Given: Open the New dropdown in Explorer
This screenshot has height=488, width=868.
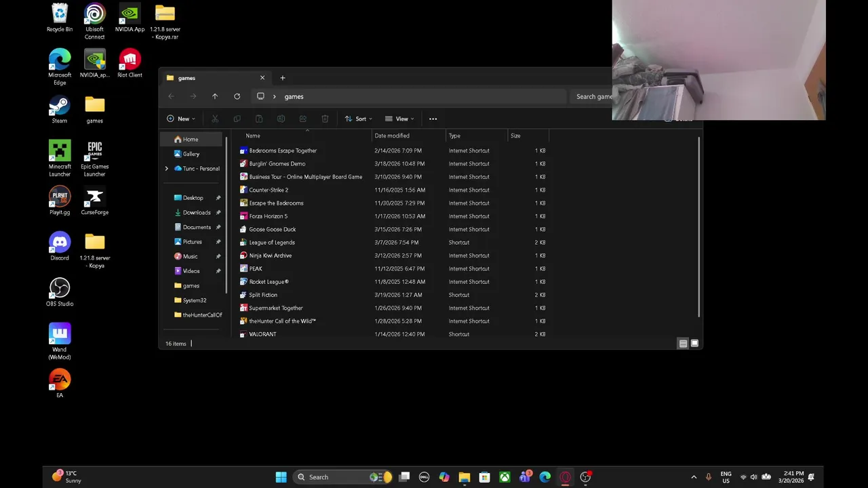Looking at the screenshot, I should [181, 119].
